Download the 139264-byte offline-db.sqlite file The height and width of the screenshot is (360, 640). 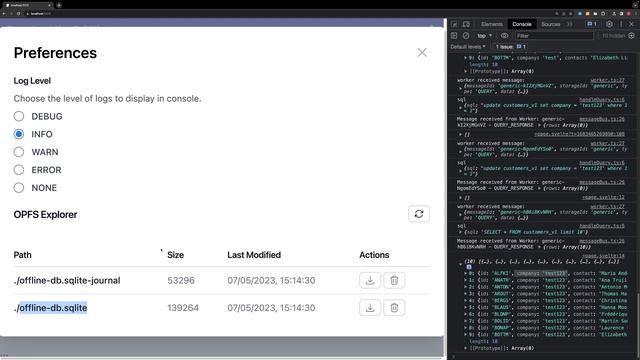(x=370, y=308)
